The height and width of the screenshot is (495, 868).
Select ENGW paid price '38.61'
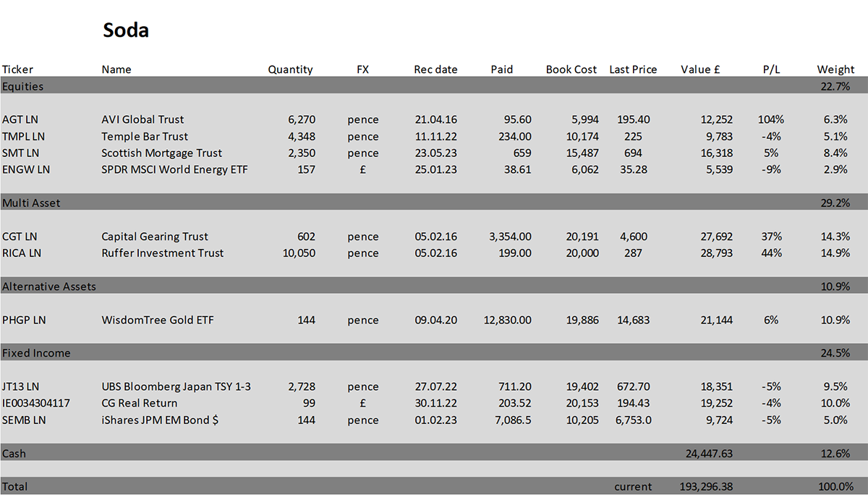(517, 169)
